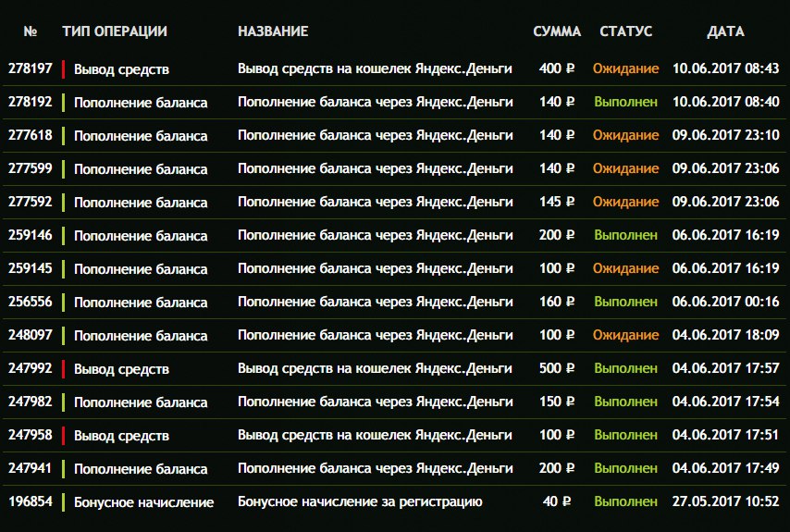790x532 pixels.
Task: Click the 200 ₽ amount in row 247941
Action: 557,468
